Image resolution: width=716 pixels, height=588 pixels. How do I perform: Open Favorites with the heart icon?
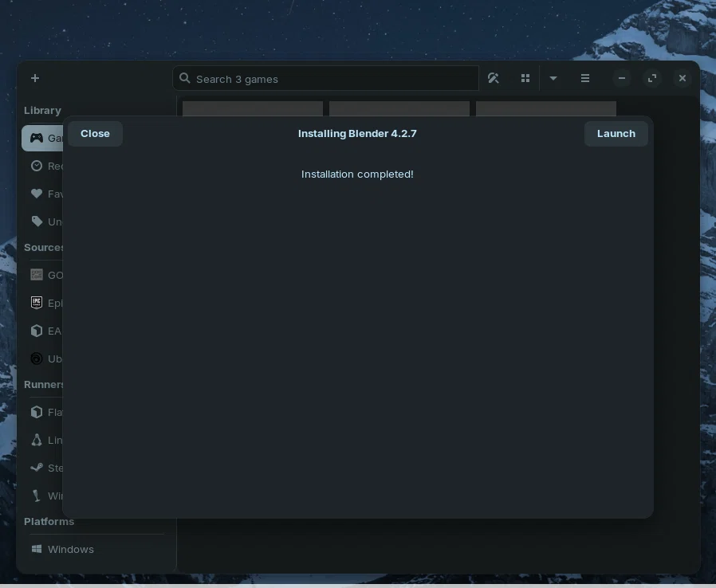pyautogui.click(x=42, y=194)
